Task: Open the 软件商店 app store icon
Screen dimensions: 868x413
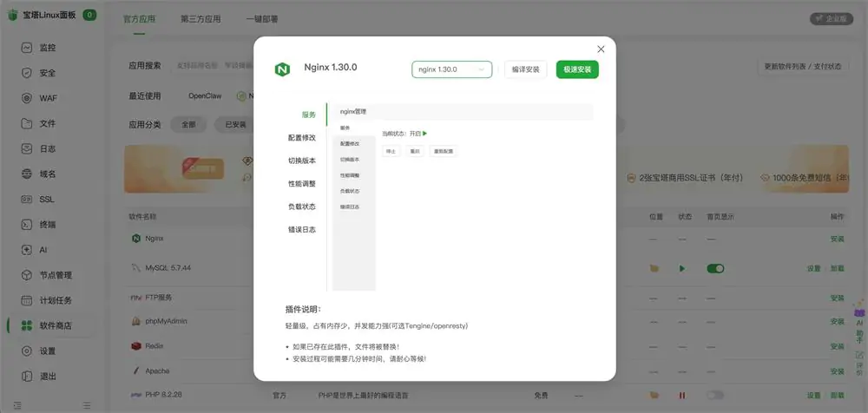Action: [27, 325]
